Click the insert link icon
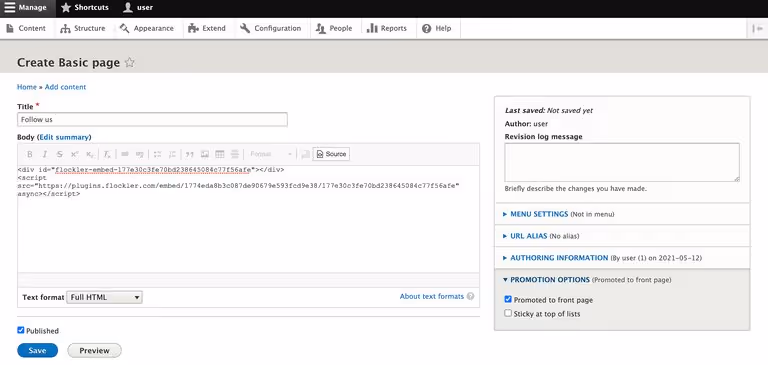The height and width of the screenshot is (365, 768). pos(125,154)
